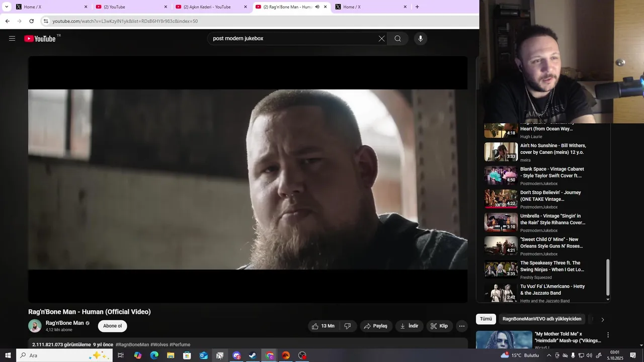Subscribe with the Abone ol button
The height and width of the screenshot is (362, 644).
point(112,326)
